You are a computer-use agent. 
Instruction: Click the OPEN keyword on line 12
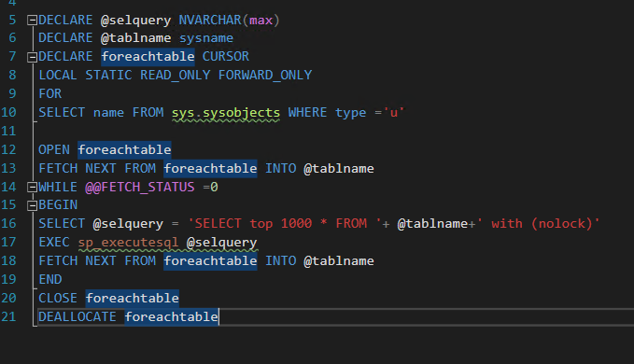pos(54,150)
